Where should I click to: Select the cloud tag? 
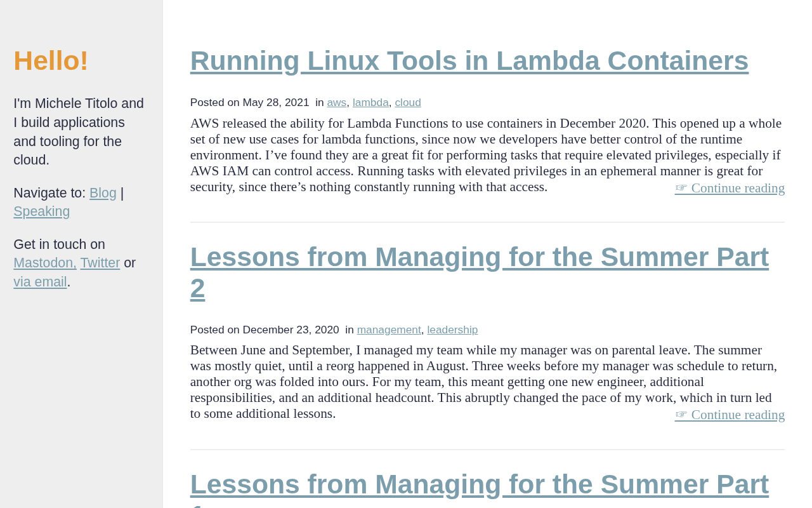pos(408,102)
